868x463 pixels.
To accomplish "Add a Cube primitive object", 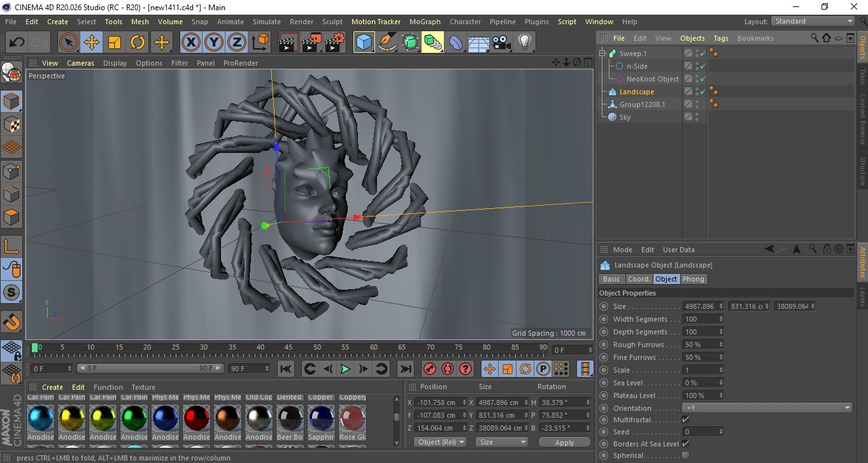I will coord(364,43).
